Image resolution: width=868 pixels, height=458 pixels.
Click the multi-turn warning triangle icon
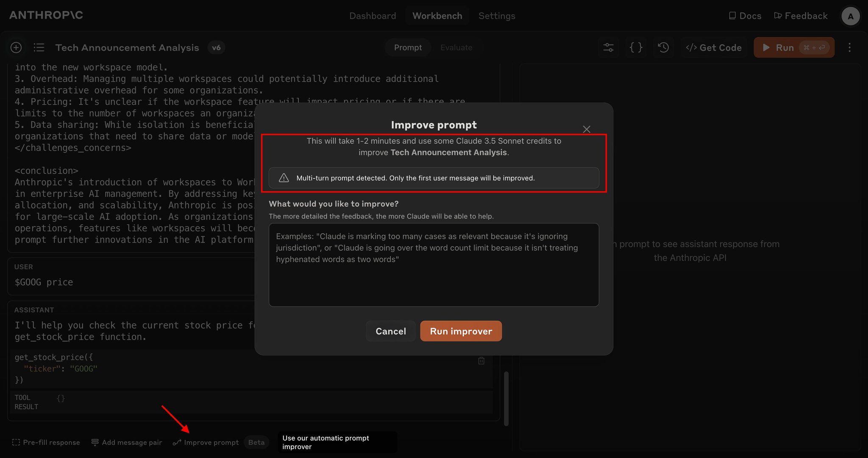point(284,178)
